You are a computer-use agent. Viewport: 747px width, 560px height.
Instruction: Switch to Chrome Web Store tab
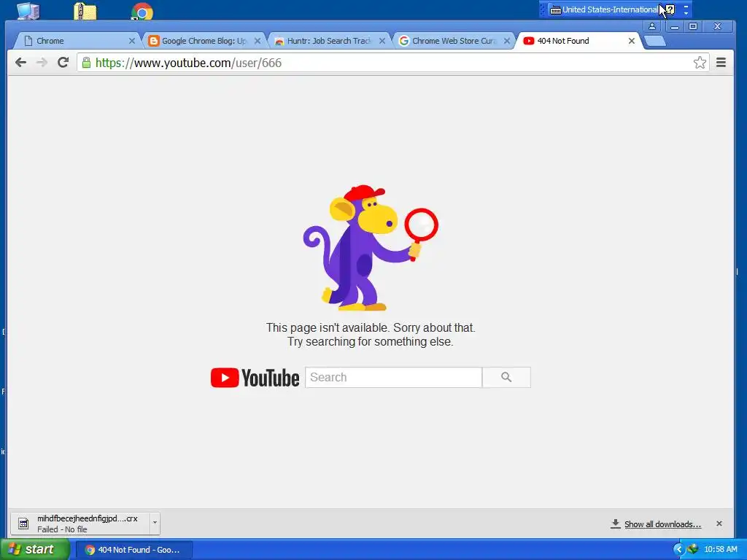click(454, 41)
